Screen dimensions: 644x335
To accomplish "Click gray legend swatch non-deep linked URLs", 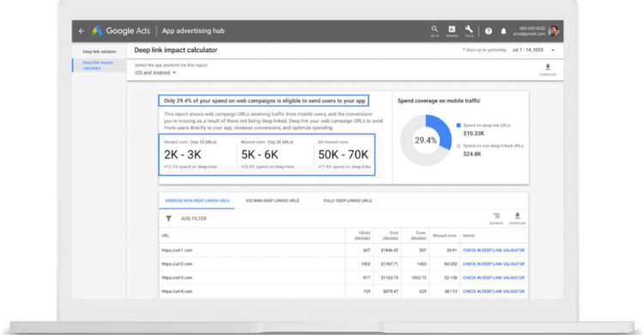I will 459,146.
